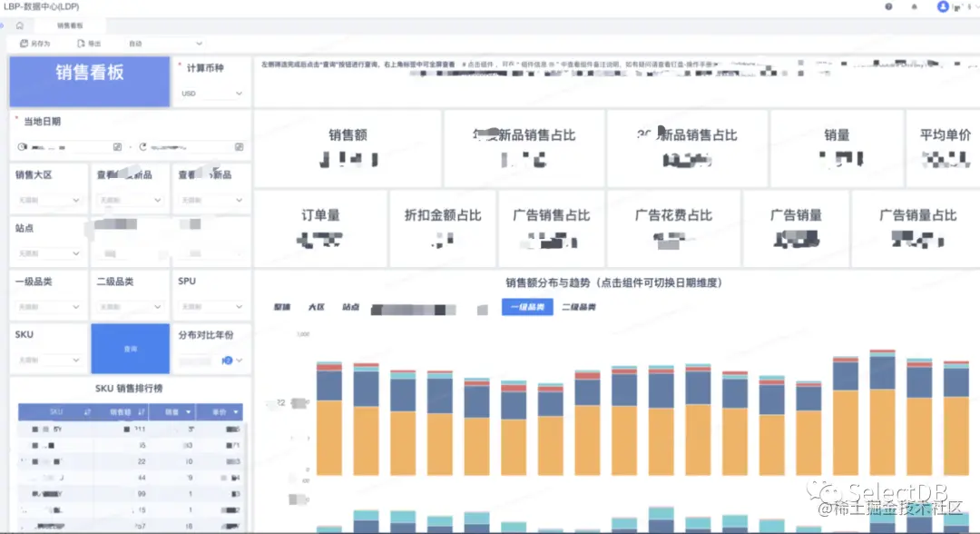
Task: Expand the SPU filter dropdown
Action: point(211,306)
